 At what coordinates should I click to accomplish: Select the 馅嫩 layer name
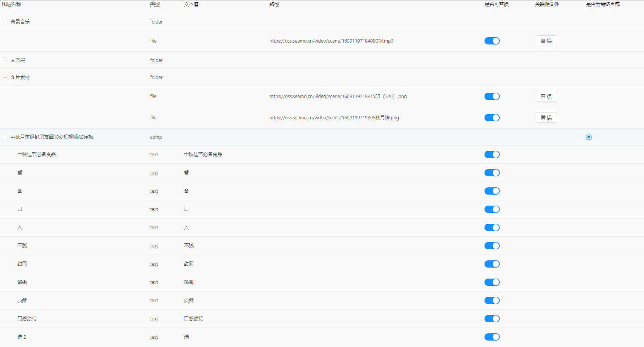tap(22, 282)
